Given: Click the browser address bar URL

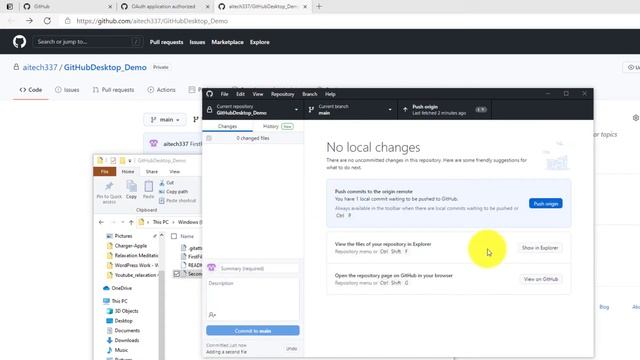Looking at the screenshot, I should pyautogui.click(x=152, y=21).
